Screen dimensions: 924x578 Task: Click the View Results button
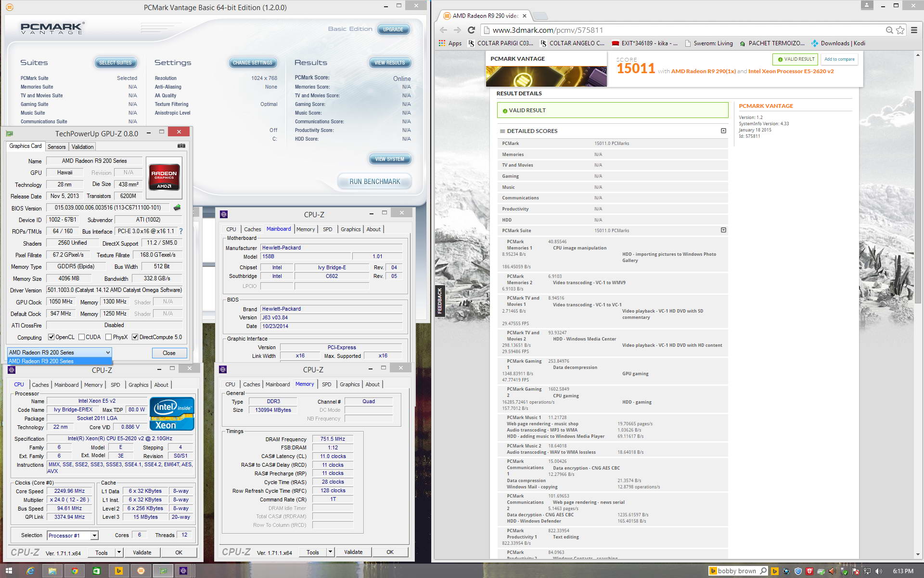390,63
